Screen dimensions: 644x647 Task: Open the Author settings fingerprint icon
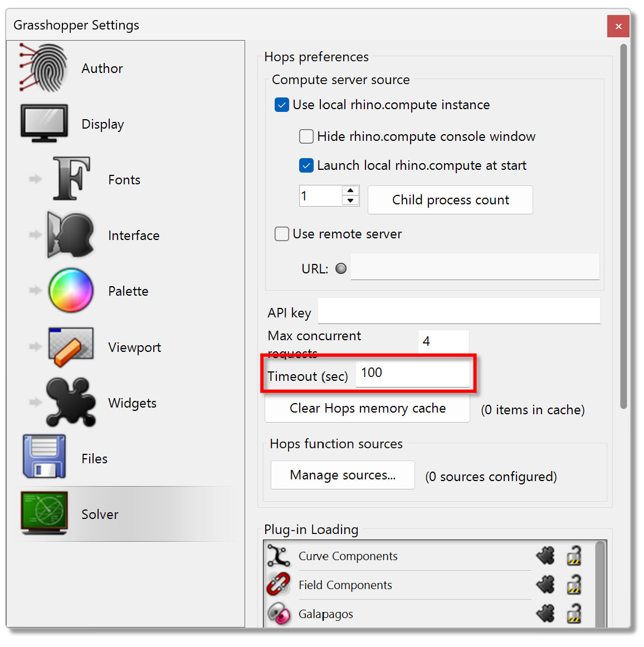(43, 68)
